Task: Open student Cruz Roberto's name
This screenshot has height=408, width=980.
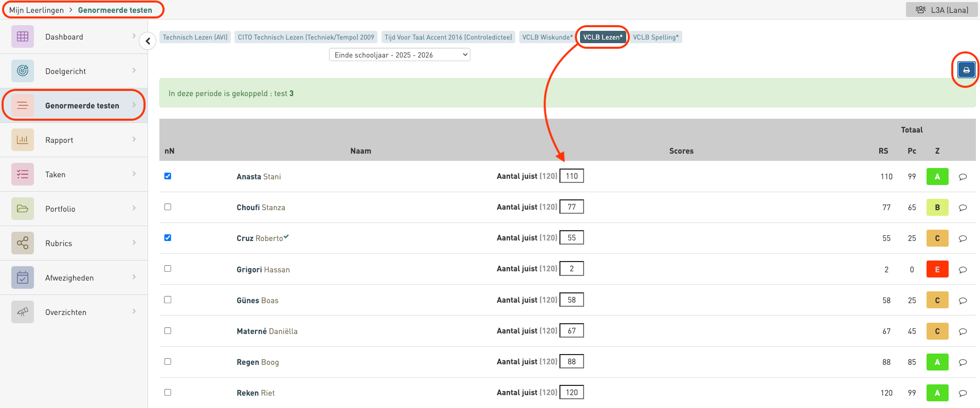Action: [x=260, y=238]
